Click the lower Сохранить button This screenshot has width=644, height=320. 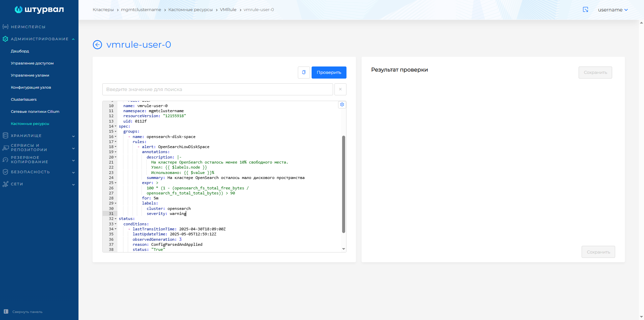[598, 252]
